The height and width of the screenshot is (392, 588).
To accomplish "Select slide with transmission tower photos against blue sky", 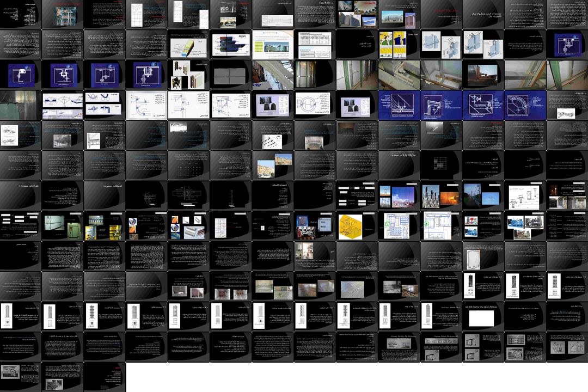I will [399, 196].
